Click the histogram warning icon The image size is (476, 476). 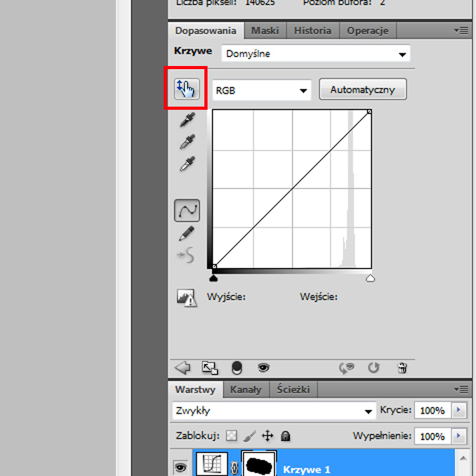(187, 298)
